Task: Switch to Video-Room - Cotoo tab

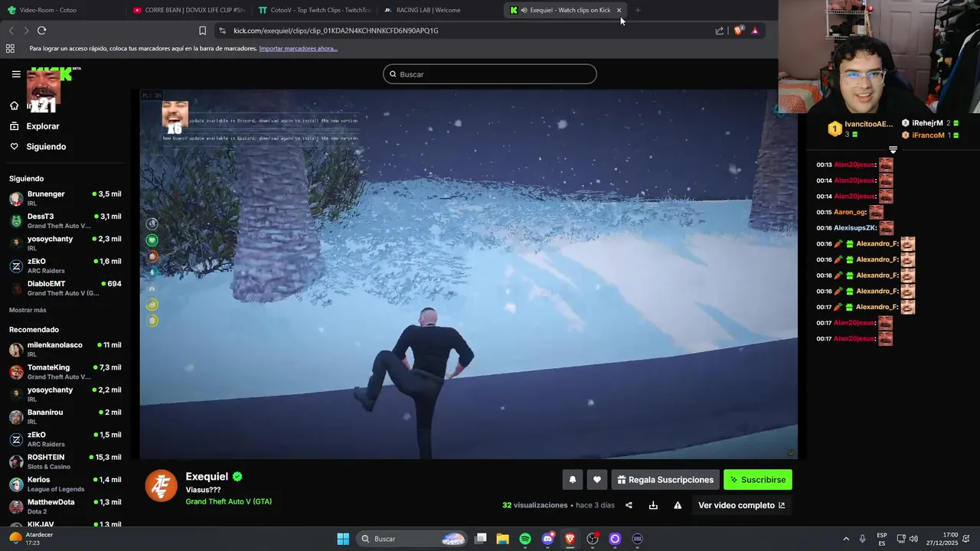Action: 48,10
